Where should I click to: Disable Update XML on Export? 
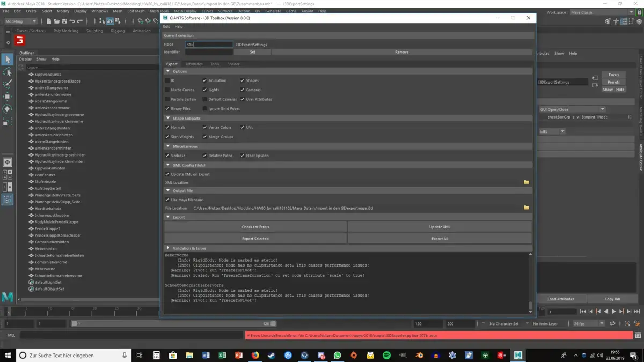[x=167, y=174]
